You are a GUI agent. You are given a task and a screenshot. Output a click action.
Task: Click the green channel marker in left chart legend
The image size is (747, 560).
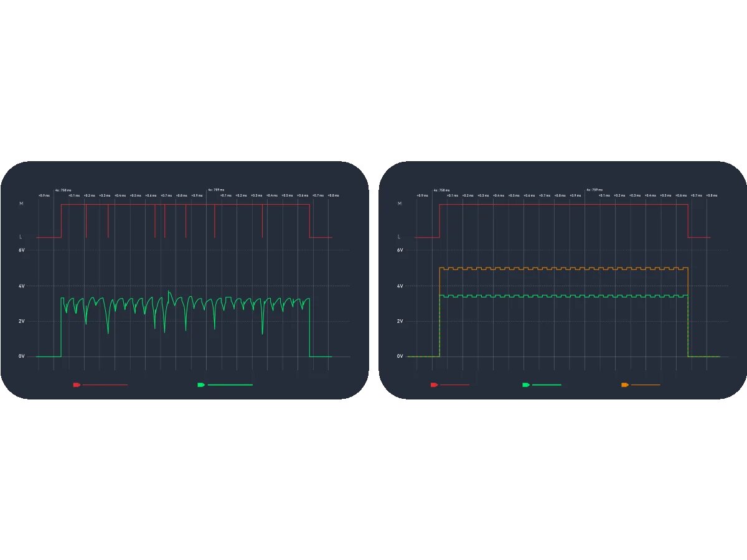201,385
